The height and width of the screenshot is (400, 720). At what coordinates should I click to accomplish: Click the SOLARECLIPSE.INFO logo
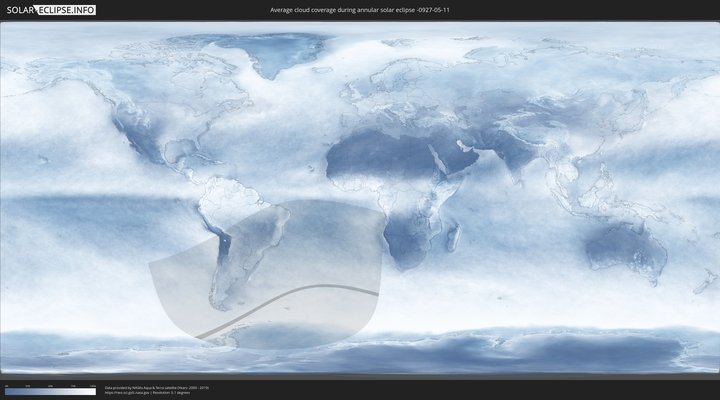[50, 10]
